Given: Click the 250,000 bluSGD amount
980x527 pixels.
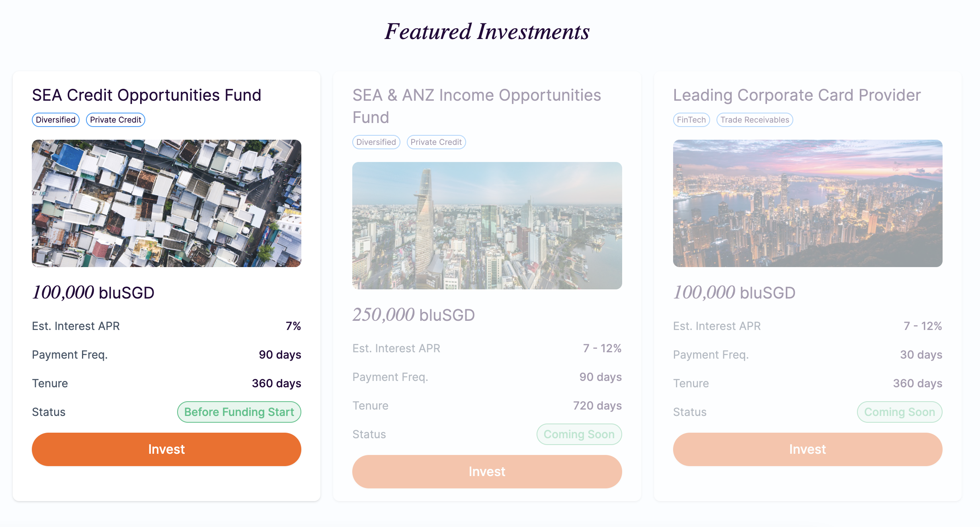Looking at the screenshot, I should [x=414, y=315].
